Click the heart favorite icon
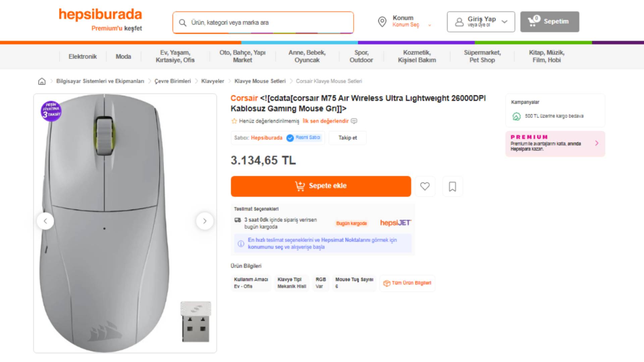This screenshot has height=362, width=644. [425, 186]
